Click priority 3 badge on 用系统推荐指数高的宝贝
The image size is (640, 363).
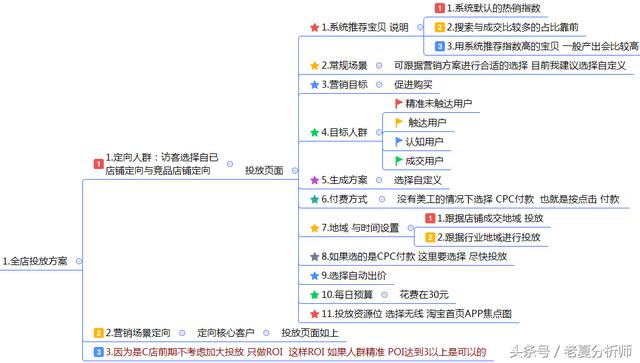click(x=440, y=46)
